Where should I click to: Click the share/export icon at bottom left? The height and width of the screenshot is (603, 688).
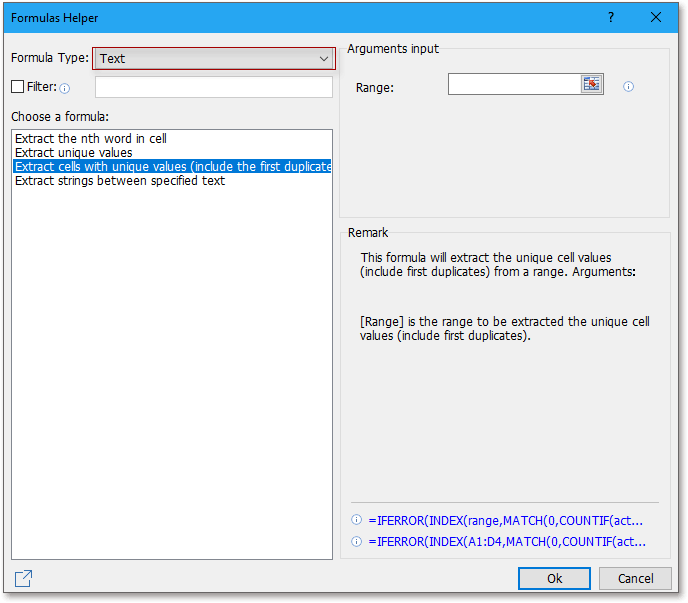click(x=23, y=578)
